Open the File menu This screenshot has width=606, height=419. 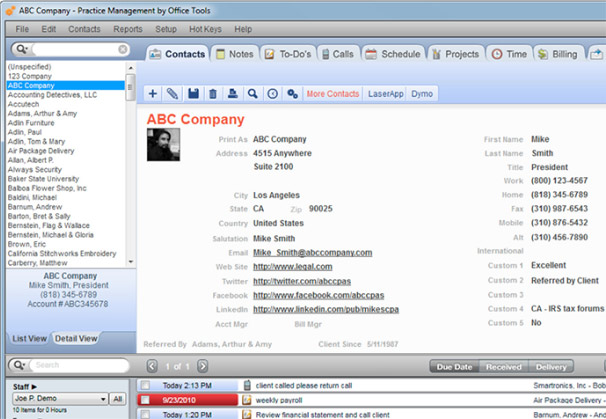pyautogui.click(x=22, y=29)
